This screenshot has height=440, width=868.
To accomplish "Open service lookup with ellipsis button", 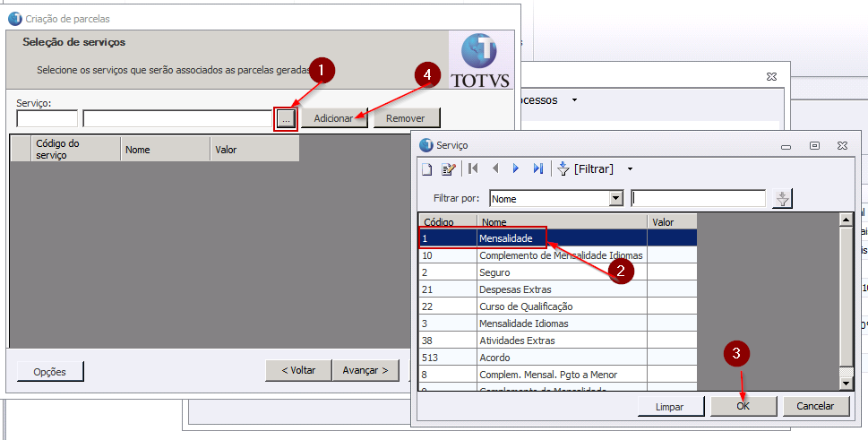I will [286, 119].
